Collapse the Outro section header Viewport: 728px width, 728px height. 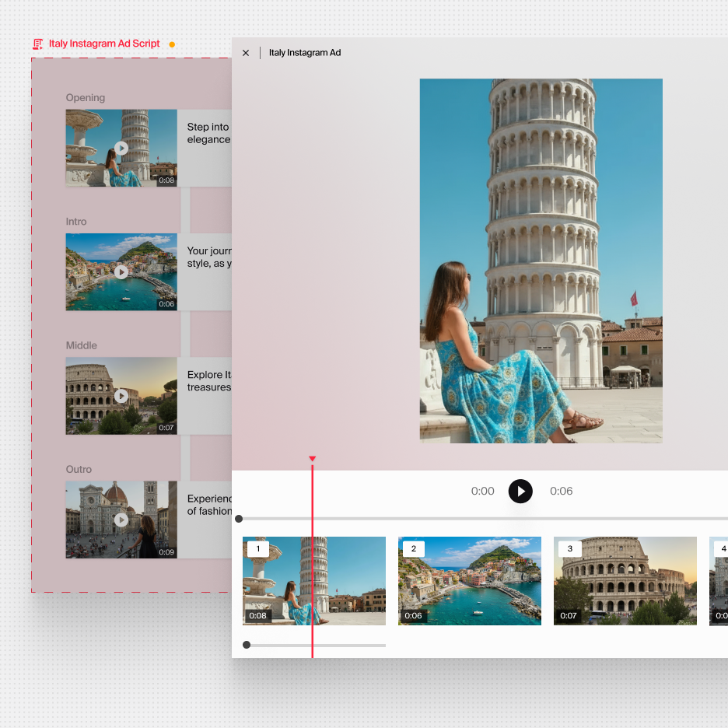[79, 469]
